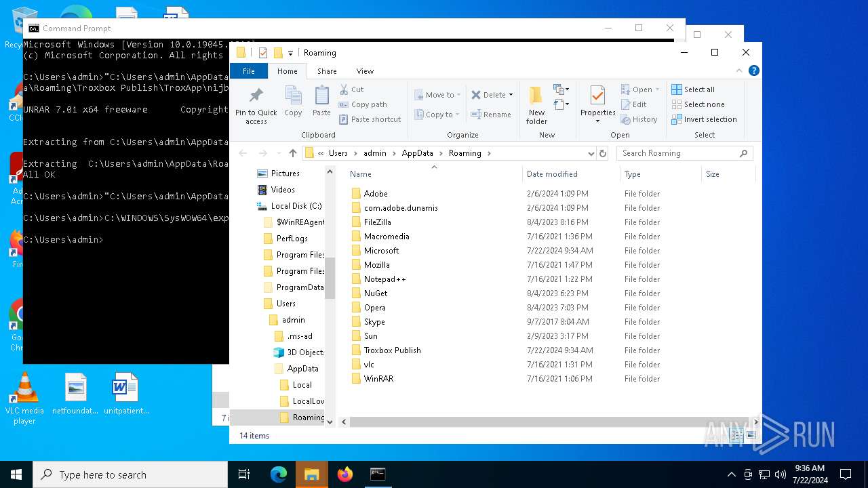The width and height of the screenshot is (868, 488).
Task: Click the volume speaker tray icon
Action: tap(780, 474)
